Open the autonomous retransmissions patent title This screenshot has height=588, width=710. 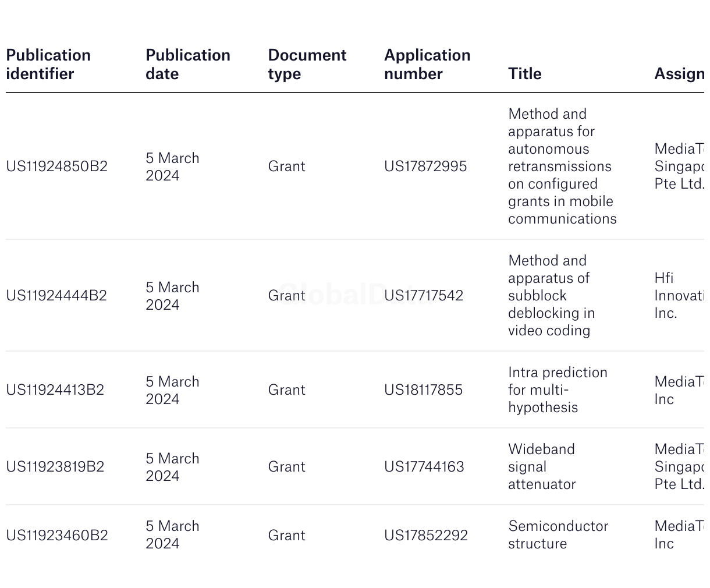point(562,167)
